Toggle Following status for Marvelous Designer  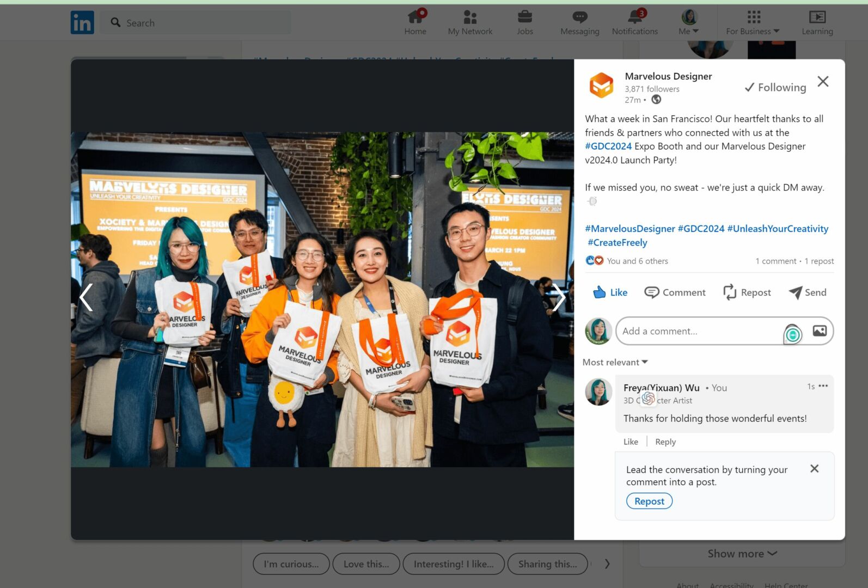point(775,87)
